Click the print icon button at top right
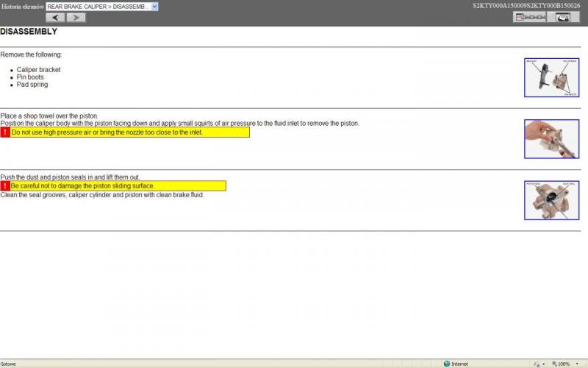Viewport: 588px width, 368px height. pyautogui.click(x=564, y=18)
